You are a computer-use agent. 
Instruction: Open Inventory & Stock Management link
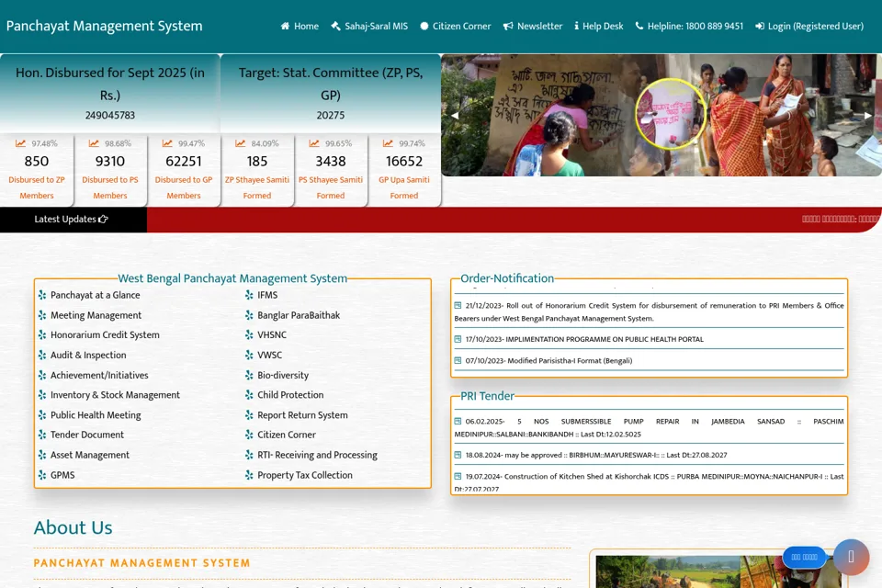pos(116,395)
